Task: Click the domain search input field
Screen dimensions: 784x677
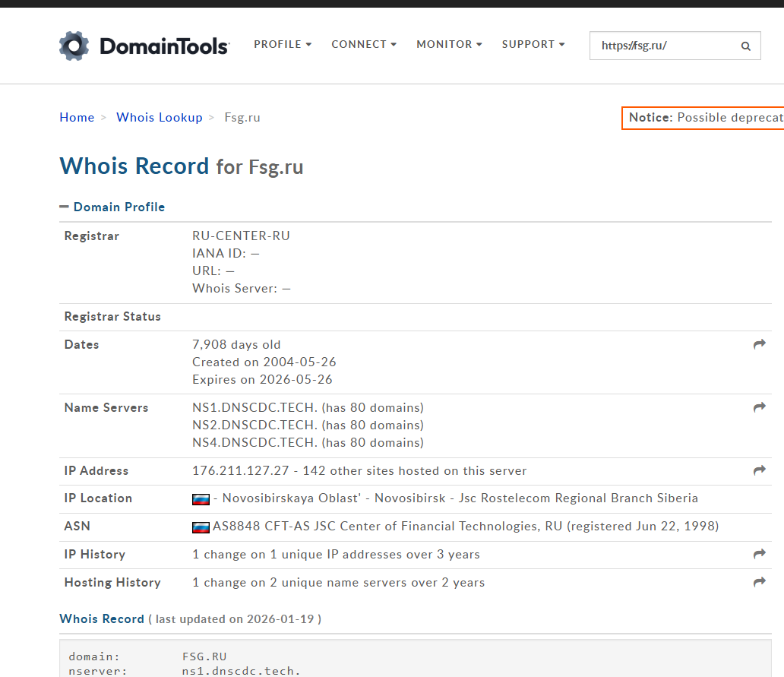Action: click(x=665, y=46)
